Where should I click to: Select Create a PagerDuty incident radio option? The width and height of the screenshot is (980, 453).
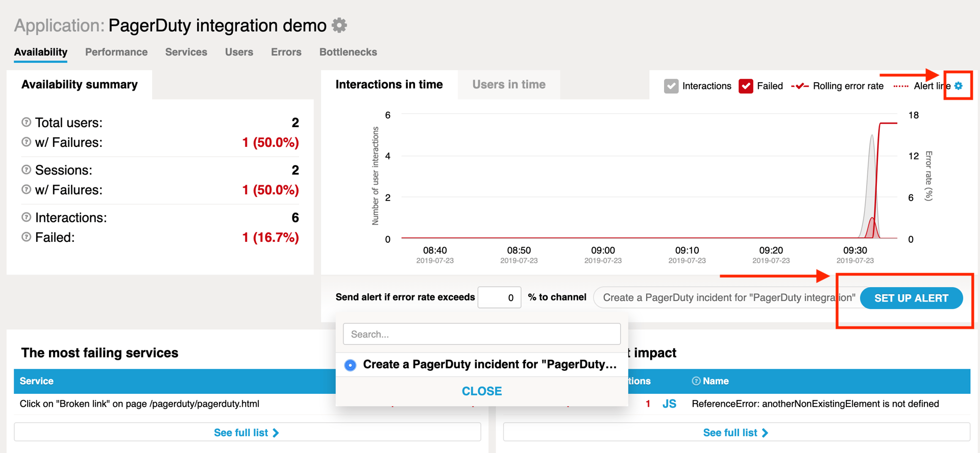coord(350,365)
